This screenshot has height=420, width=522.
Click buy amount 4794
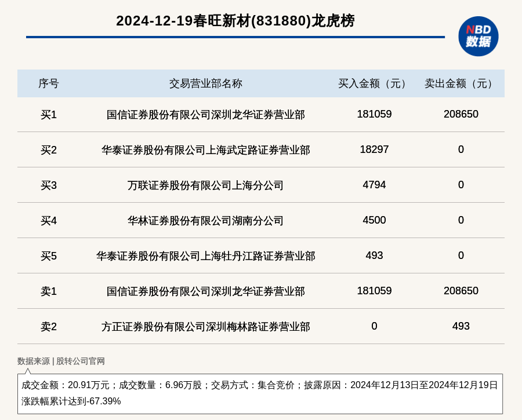pyautogui.click(x=374, y=185)
